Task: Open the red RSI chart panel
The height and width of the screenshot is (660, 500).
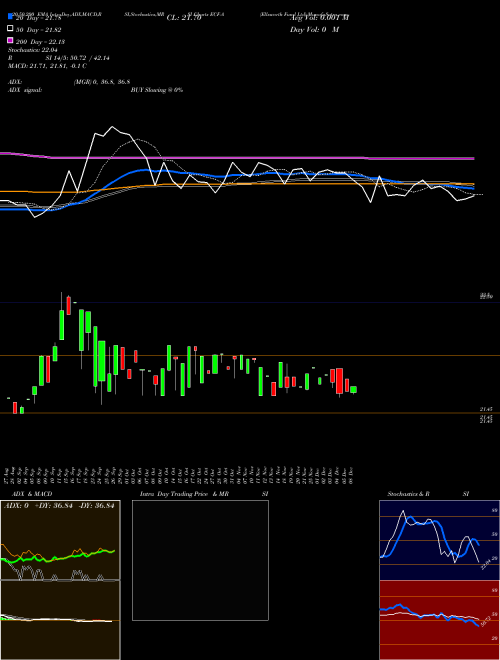Action: (x=439, y=620)
